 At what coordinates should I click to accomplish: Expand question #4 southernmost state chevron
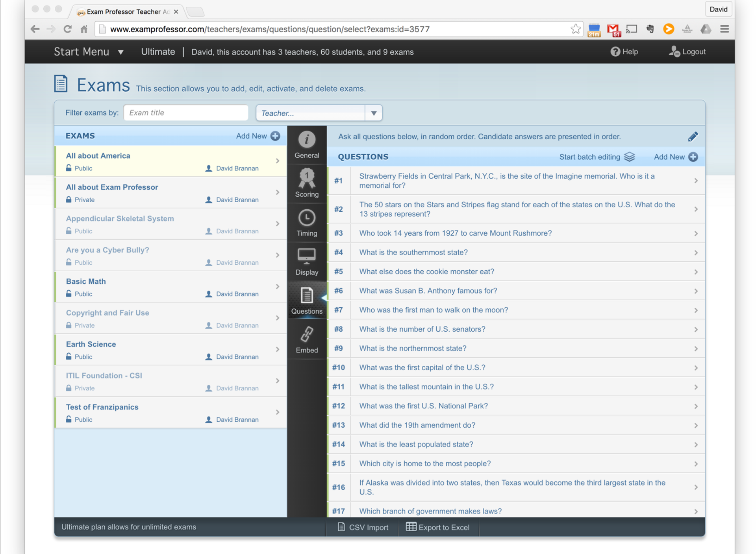click(696, 253)
